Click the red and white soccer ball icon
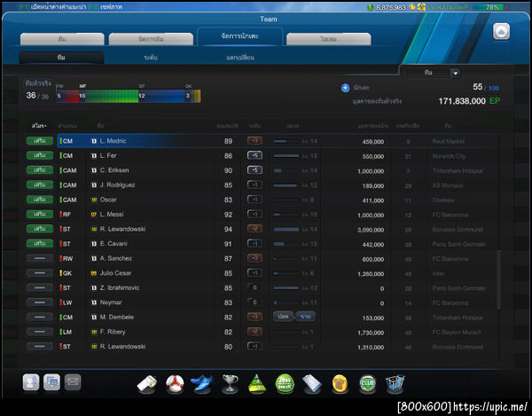Viewport: 532px width, 416px height. (175, 384)
